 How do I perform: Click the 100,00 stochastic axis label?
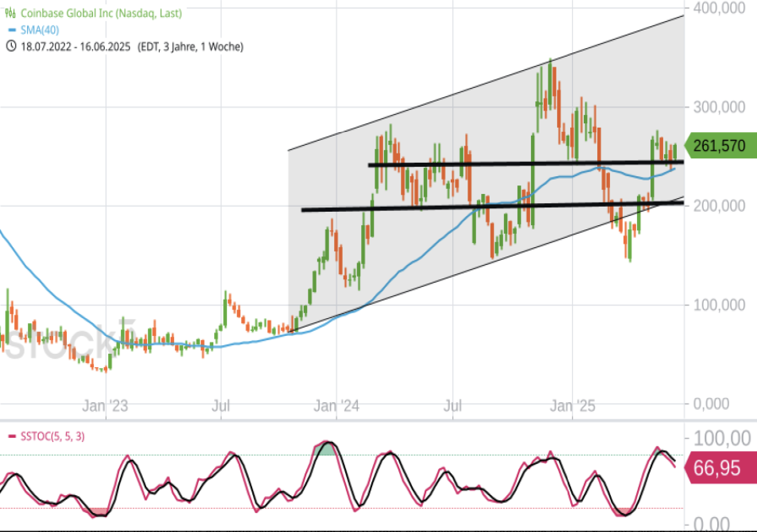[x=722, y=439]
